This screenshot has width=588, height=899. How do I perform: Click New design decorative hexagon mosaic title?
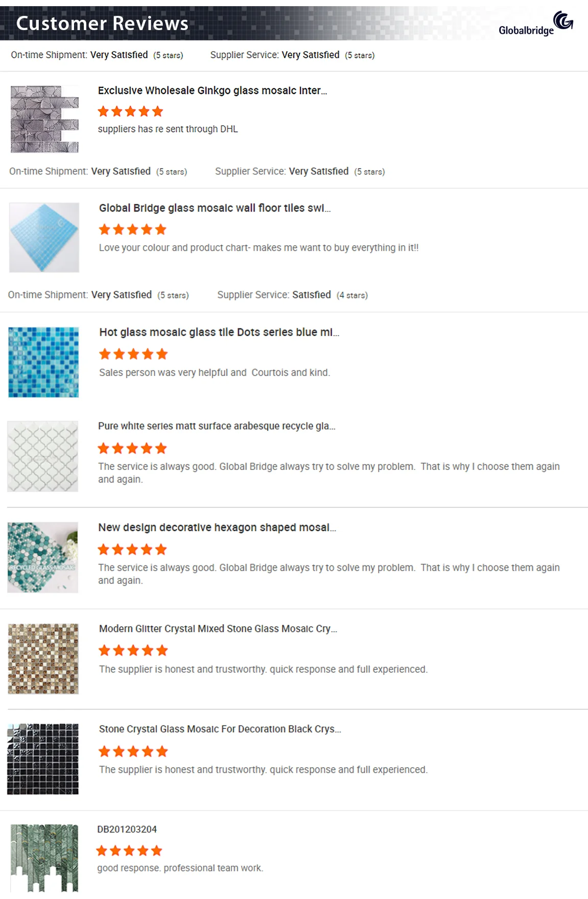pos(217,527)
